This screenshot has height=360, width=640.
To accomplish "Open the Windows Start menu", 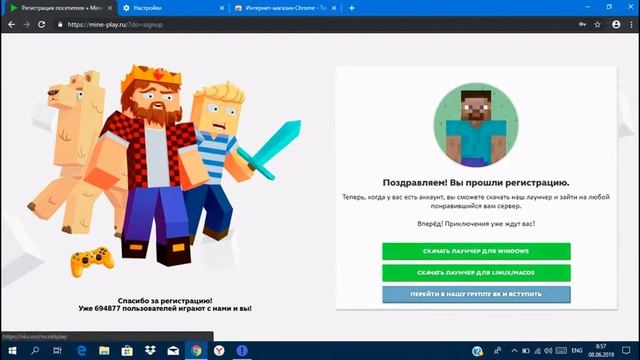I will 12,351.
